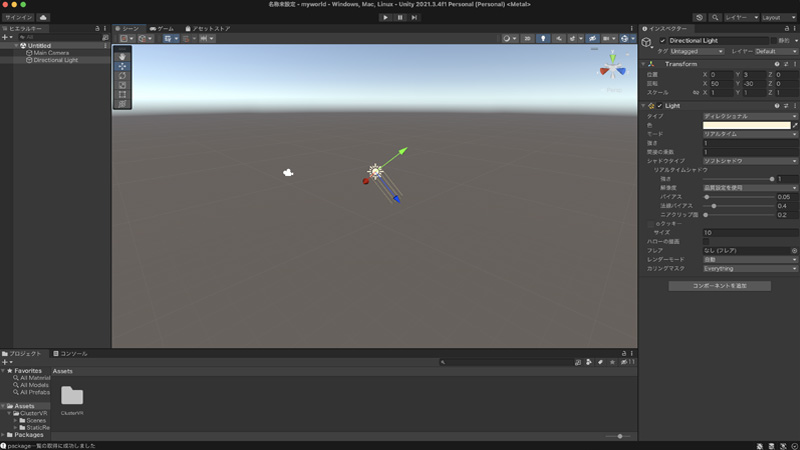Open the Untagged tag dropdown
This screenshot has height=450, width=800.
[696, 52]
